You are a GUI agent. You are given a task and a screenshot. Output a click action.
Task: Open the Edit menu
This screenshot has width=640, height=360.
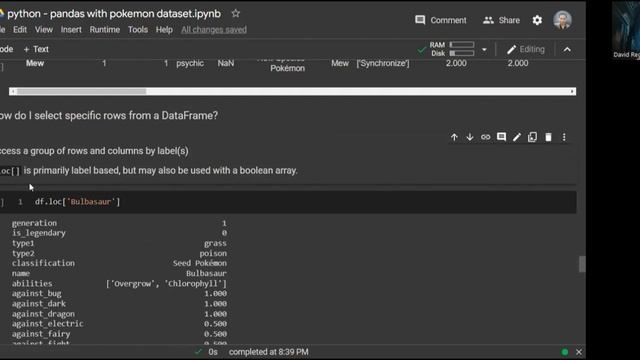(x=20, y=30)
